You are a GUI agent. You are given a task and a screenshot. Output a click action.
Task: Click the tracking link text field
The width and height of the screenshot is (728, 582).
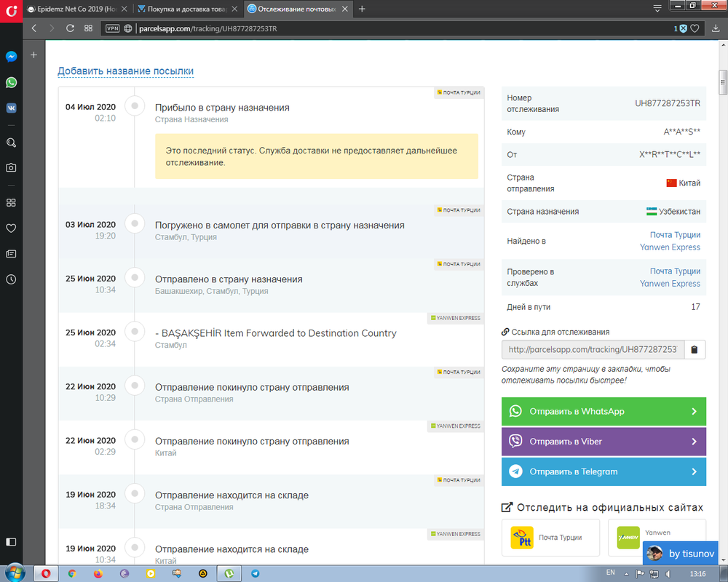593,350
